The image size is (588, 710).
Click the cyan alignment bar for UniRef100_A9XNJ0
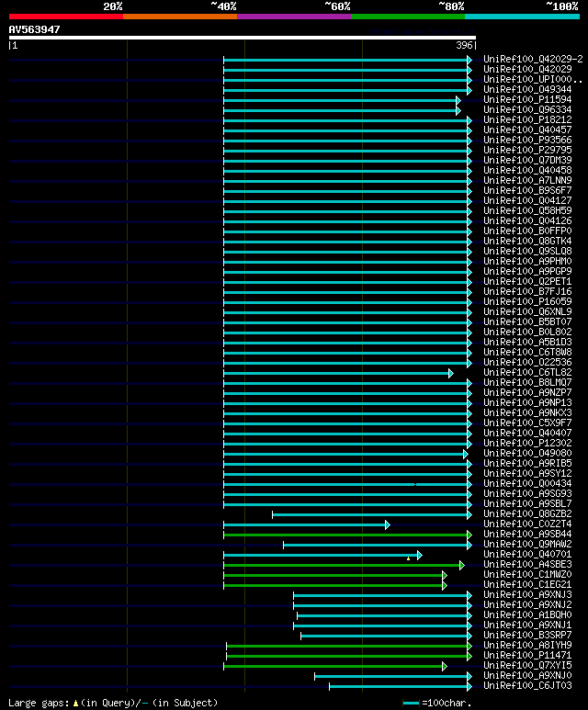coord(393,677)
